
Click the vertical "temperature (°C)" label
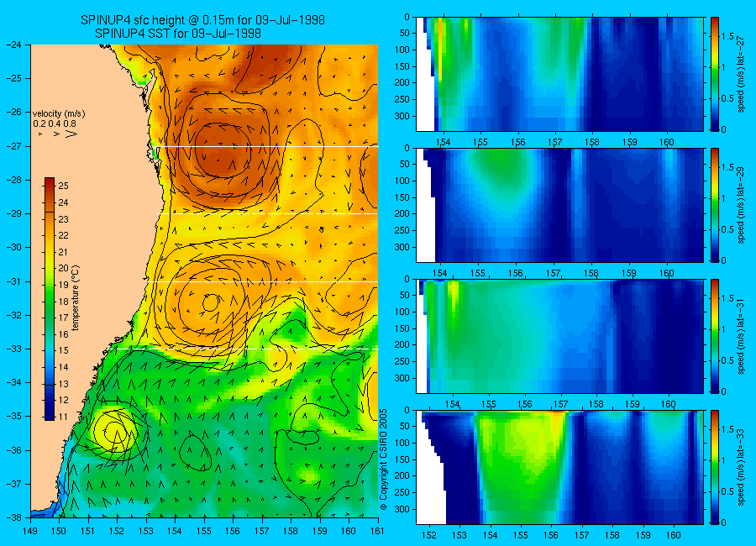(76, 298)
